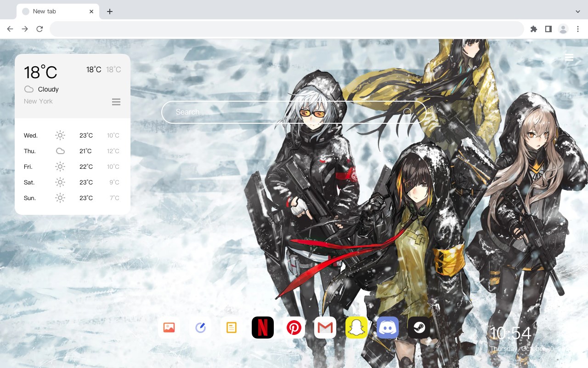Open the Chrome extensions puzzle icon
This screenshot has height=368, width=588.
[x=533, y=29]
